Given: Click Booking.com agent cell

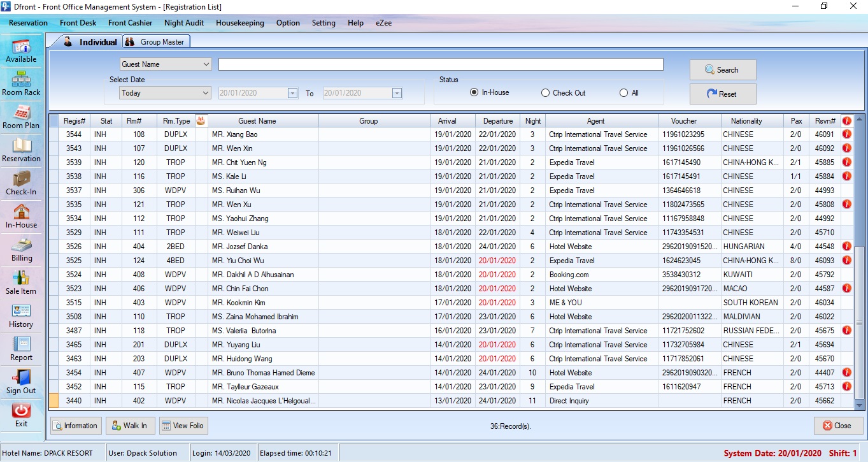Looking at the screenshot, I should [602, 275].
